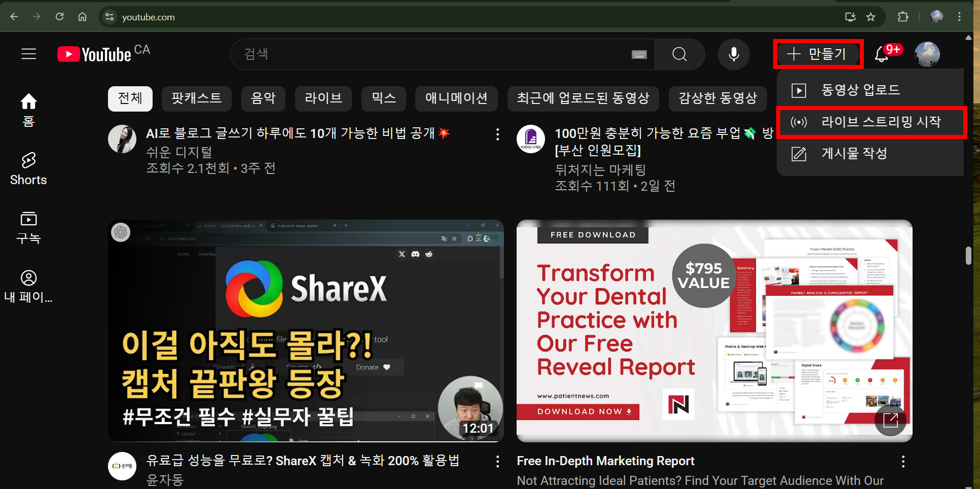Select the 라이브 filter chip

click(x=323, y=98)
